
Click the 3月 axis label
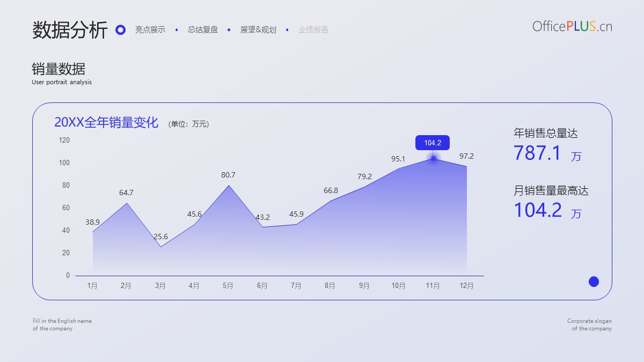(160, 286)
